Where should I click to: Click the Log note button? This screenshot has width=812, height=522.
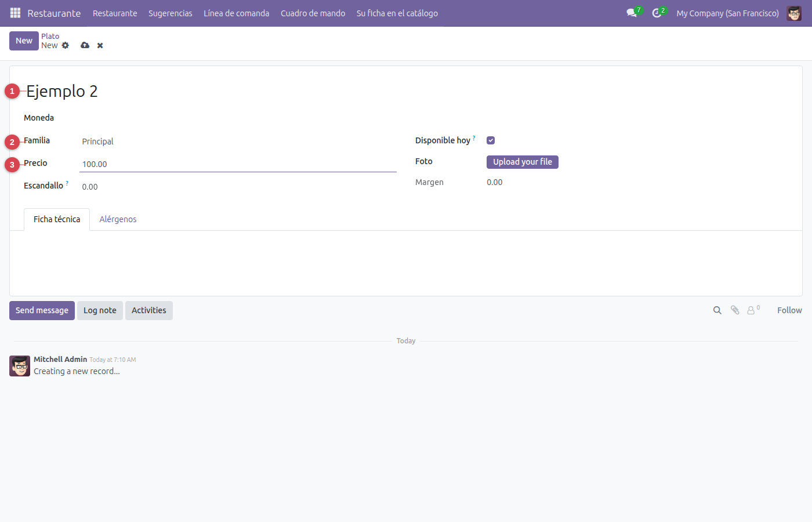100,310
